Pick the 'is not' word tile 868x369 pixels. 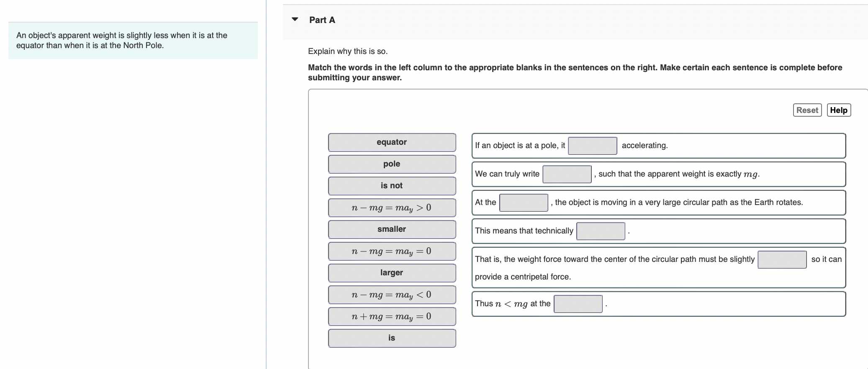[x=392, y=186]
